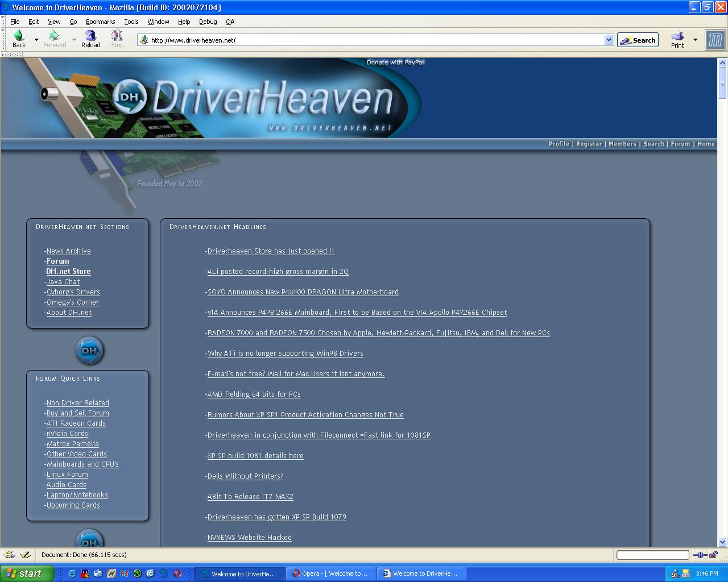Screen dimensions: 728x582
Task: Print the page with the Print icon
Action: tap(677, 35)
